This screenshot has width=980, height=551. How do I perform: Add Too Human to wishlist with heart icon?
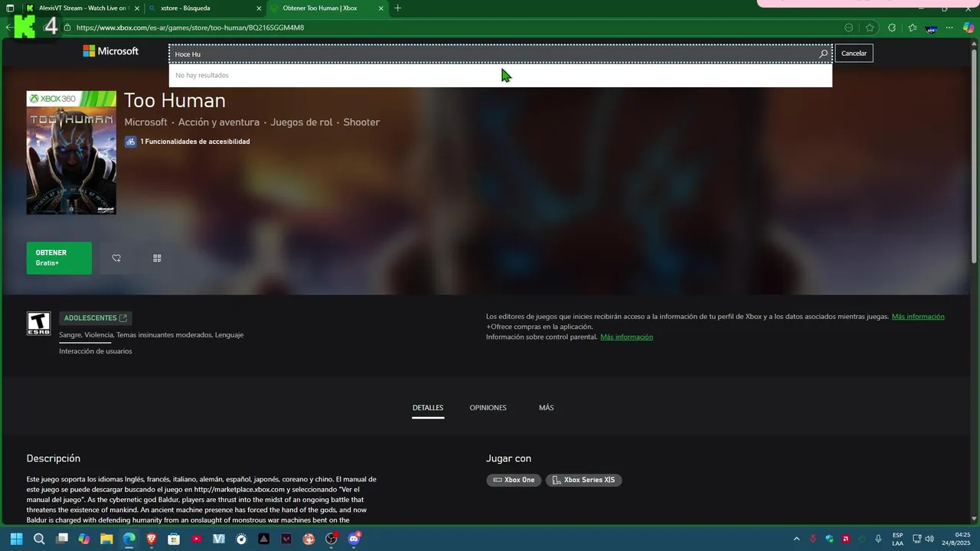point(116,259)
